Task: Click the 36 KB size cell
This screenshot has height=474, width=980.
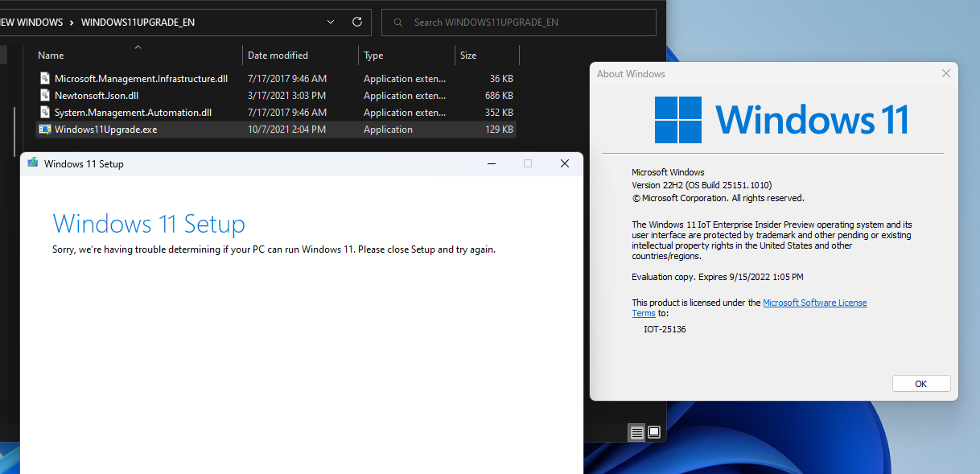Action: tap(503, 79)
